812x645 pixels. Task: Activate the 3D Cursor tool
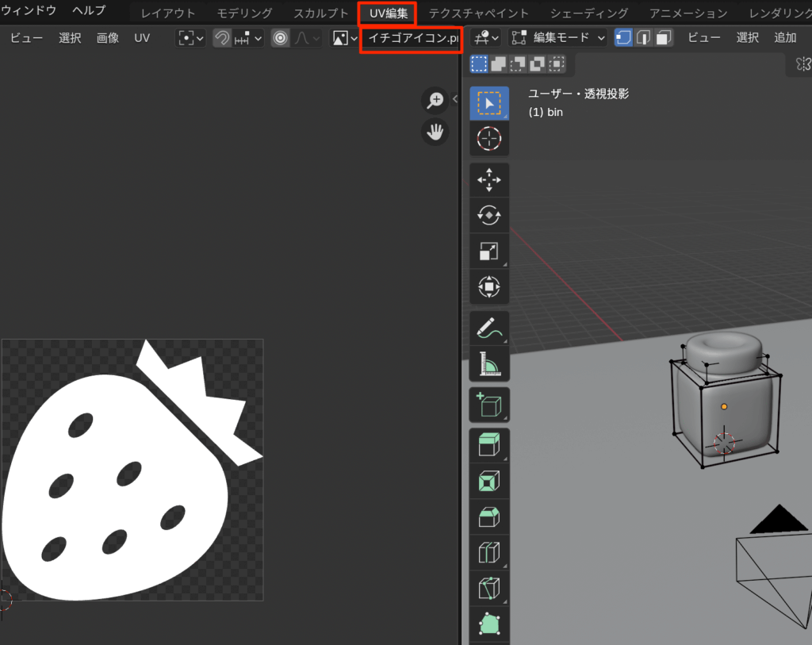pyautogui.click(x=489, y=138)
